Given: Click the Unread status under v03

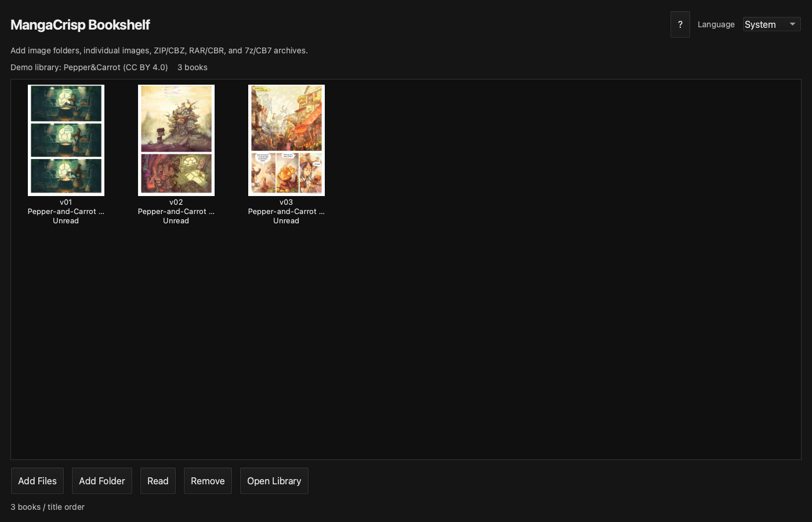Looking at the screenshot, I should point(287,221).
